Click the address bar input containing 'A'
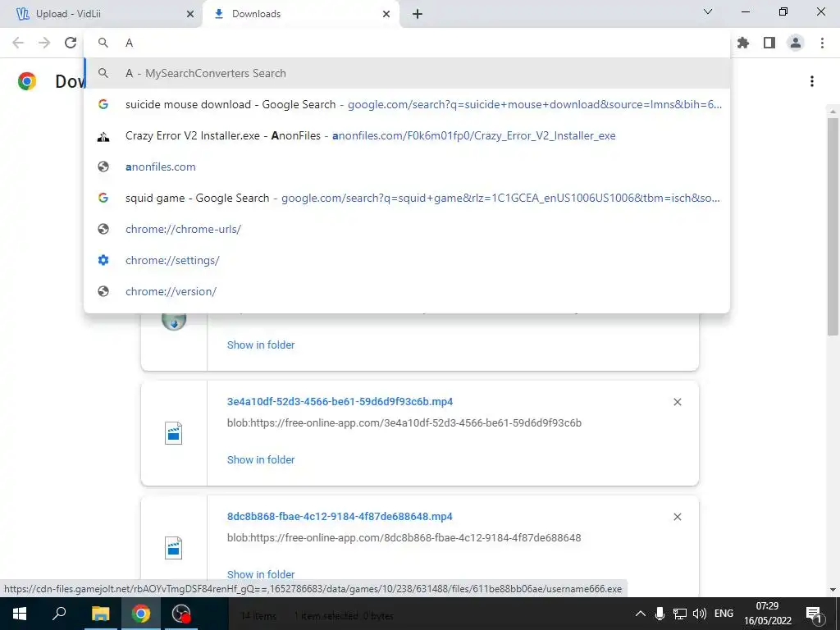The width and height of the screenshot is (840, 630). click(x=407, y=43)
